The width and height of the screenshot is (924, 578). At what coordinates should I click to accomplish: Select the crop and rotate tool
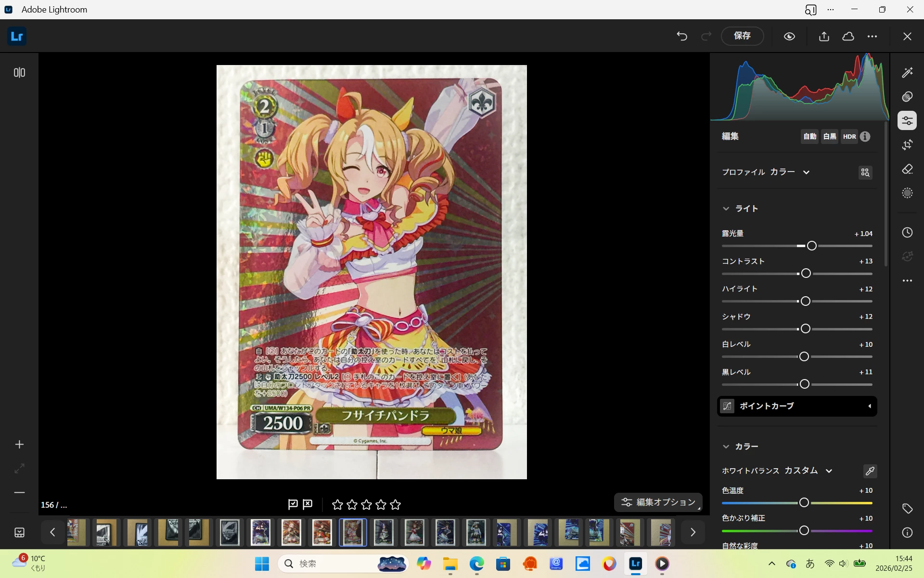point(907,144)
